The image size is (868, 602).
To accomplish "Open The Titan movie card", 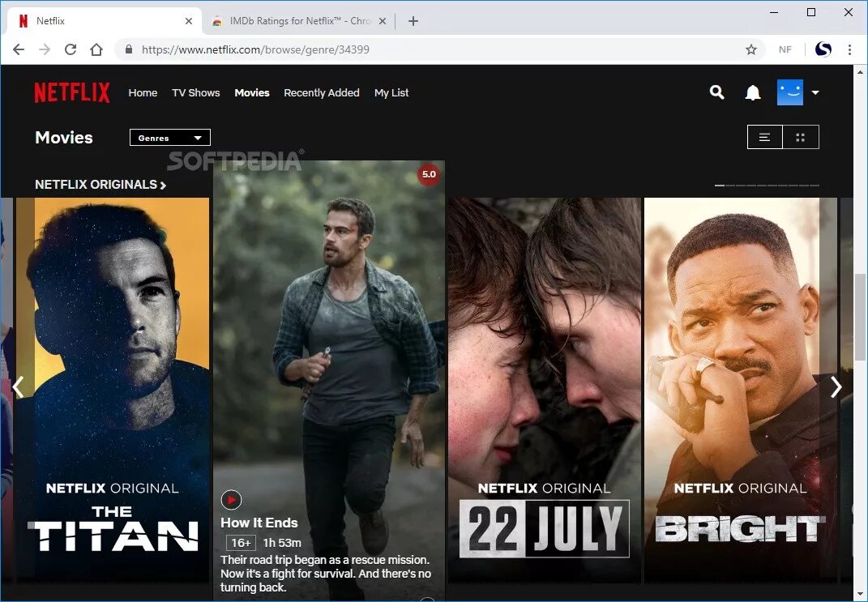I will pos(113,390).
